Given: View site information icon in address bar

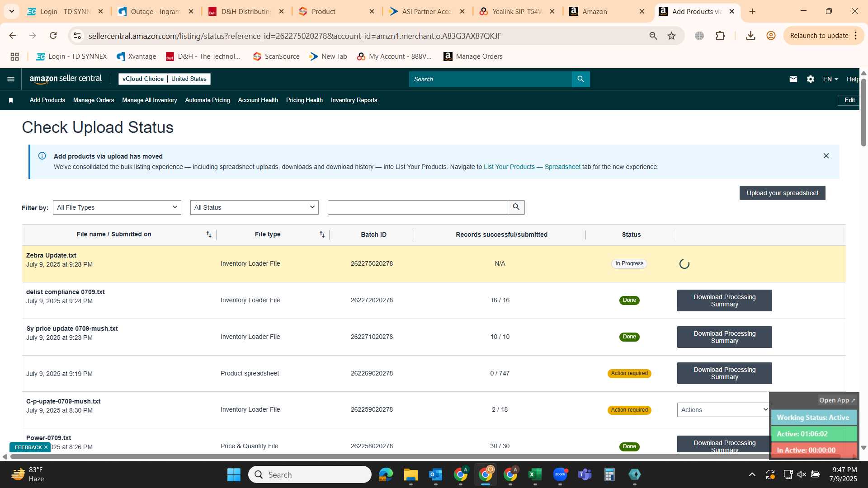Looking at the screenshot, I should click(x=77, y=36).
